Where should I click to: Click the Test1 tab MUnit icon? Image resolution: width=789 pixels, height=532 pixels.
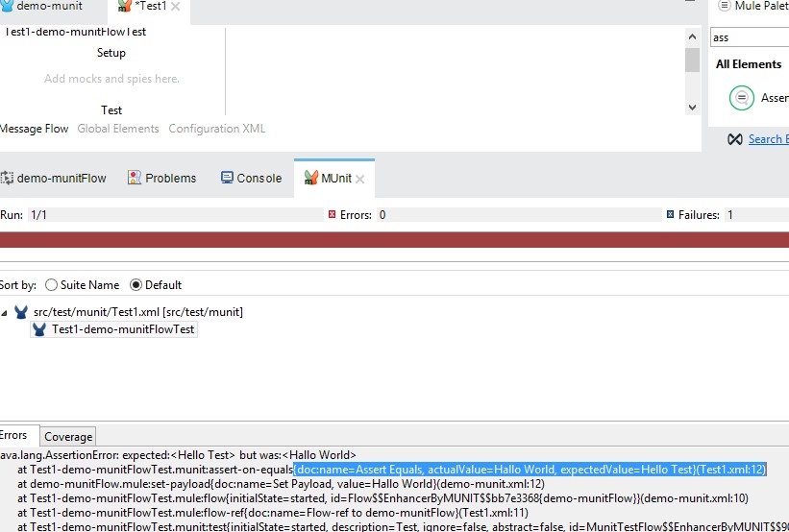point(124,6)
